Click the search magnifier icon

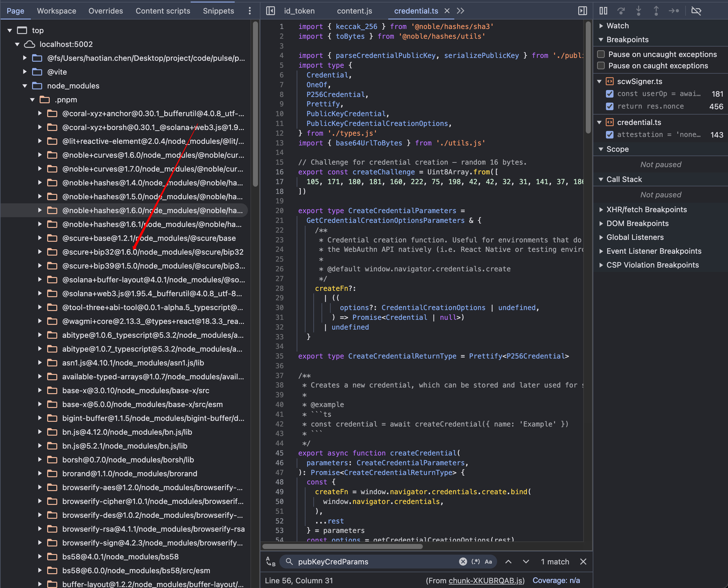(289, 562)
